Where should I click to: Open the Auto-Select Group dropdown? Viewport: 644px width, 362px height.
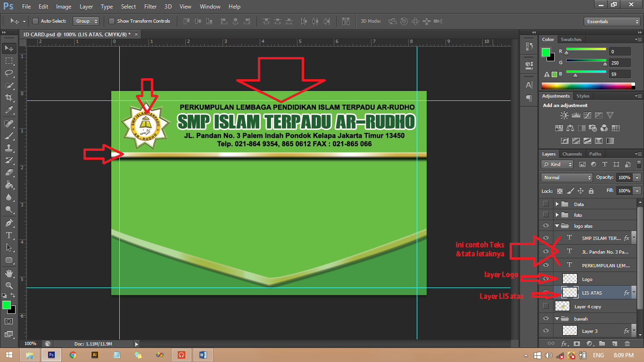pos(86,21)
